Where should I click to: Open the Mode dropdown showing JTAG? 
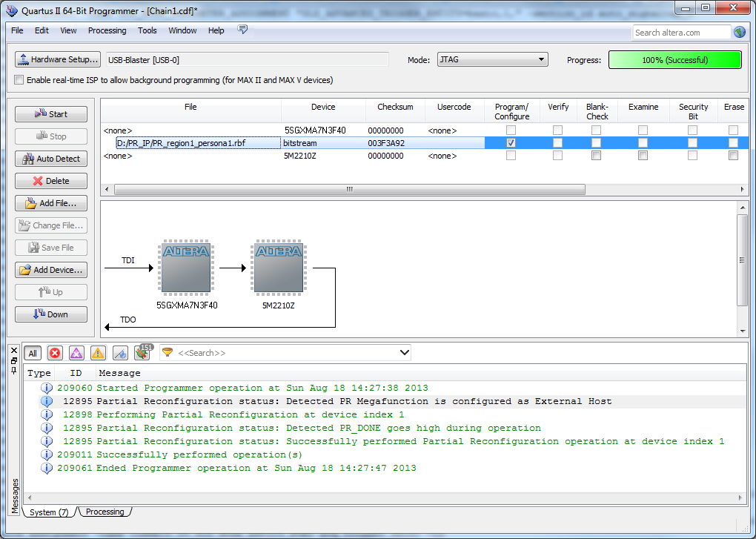[x=491, y=59]
